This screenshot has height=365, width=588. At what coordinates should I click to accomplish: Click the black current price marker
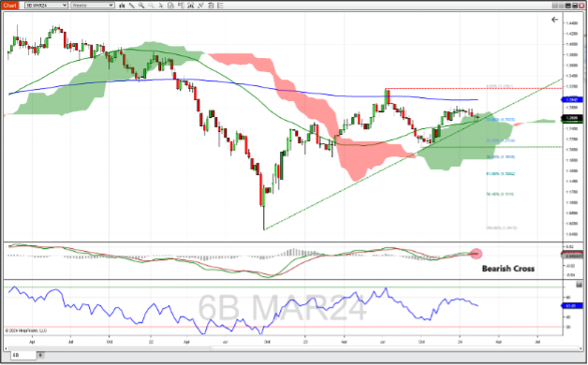[x=571, y=118]
